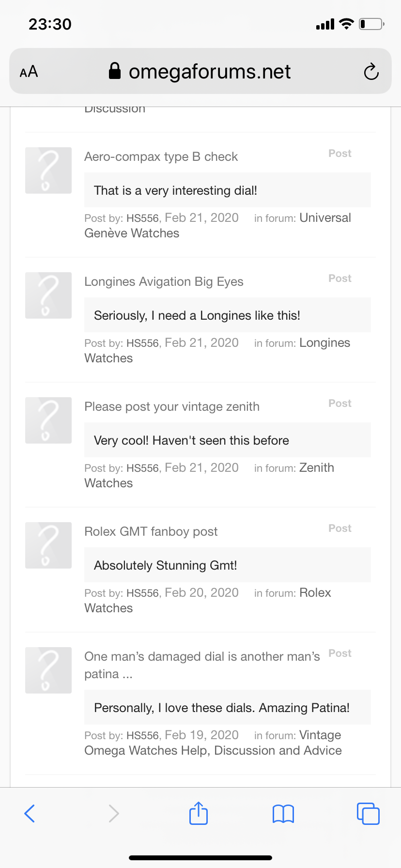Open the "Absolutely Stunning Gmt!" post snippet
The width and height of the screenshot is (401, 868).
165,565
